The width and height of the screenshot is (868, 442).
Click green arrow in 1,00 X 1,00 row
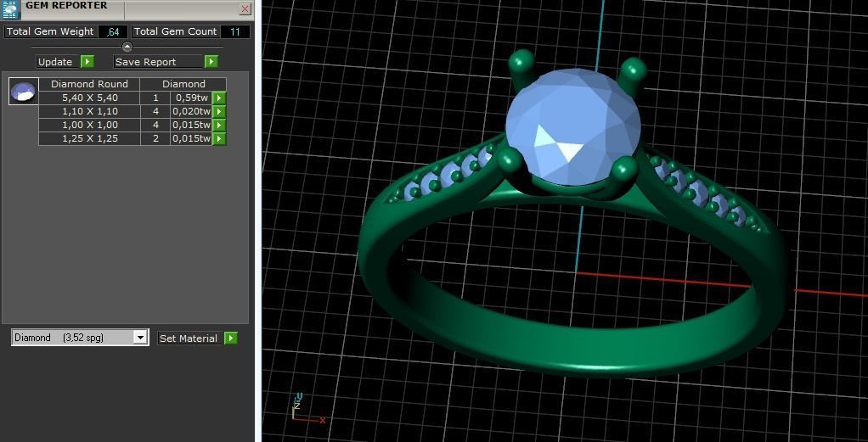(x=220, y=125)
